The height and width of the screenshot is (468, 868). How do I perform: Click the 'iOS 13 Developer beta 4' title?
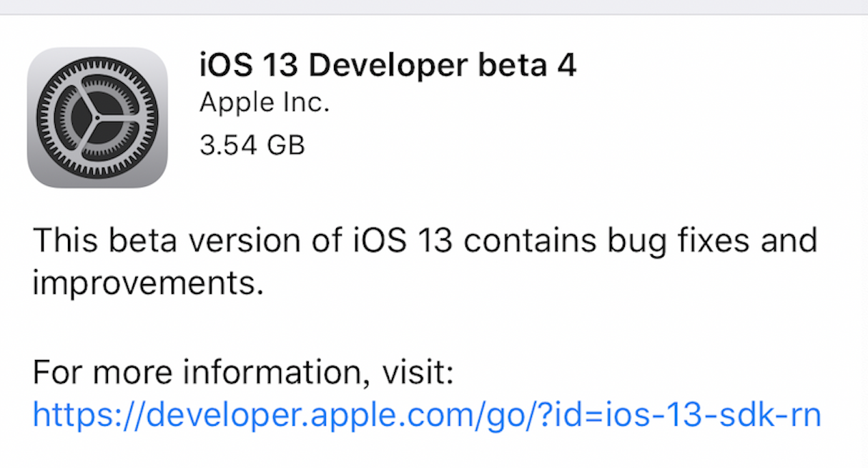388,66
